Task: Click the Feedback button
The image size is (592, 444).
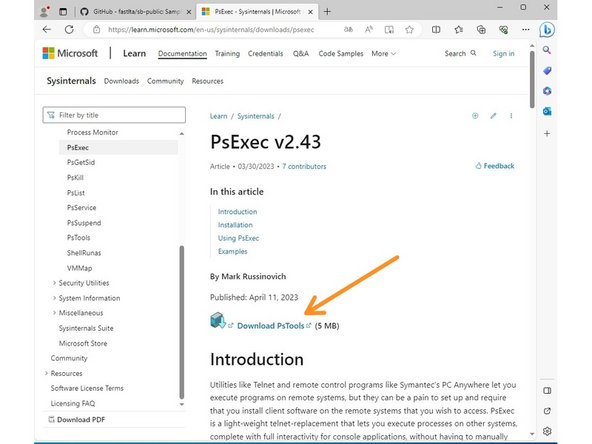Action: [495, 166]
